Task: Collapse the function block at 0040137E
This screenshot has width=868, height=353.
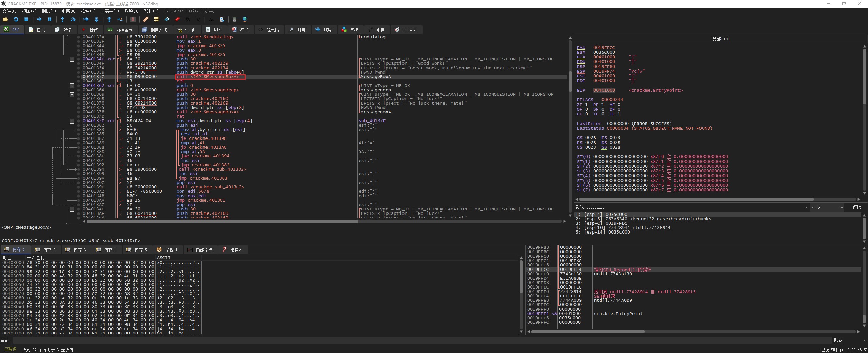Action: (72, 121)
